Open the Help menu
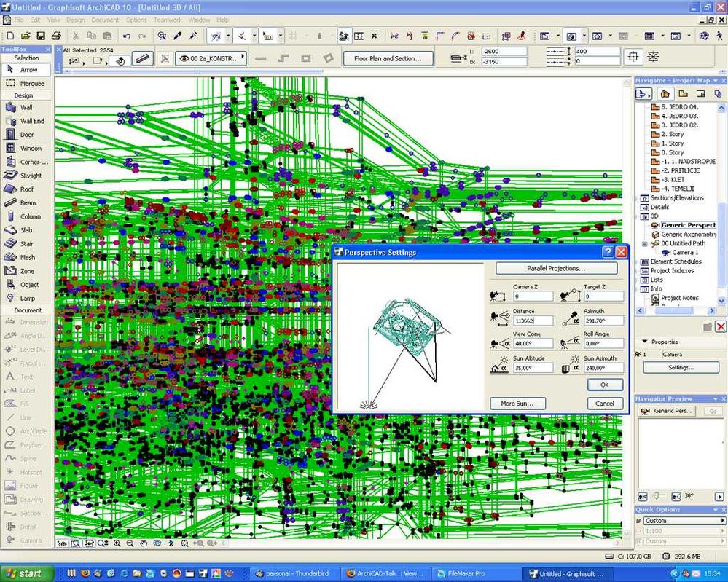Screen dimensions: 728x582 [223, 20]
